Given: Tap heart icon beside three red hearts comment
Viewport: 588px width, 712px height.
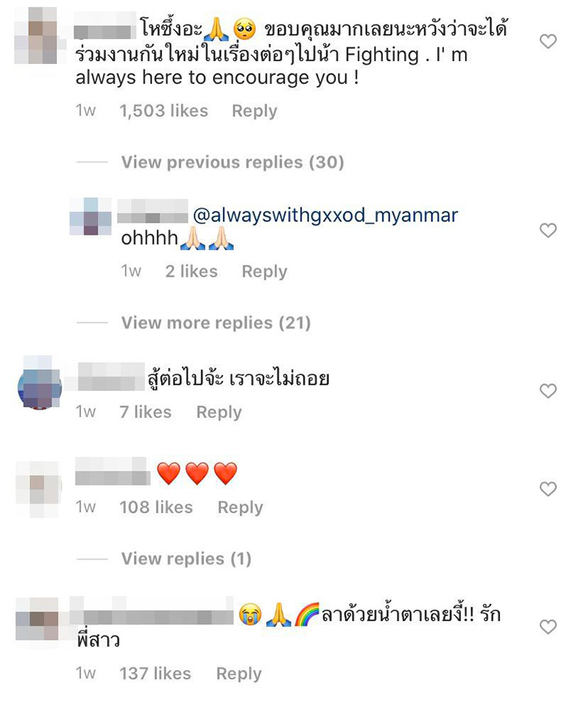Looking at the screenshot, I should click(548, 488).
